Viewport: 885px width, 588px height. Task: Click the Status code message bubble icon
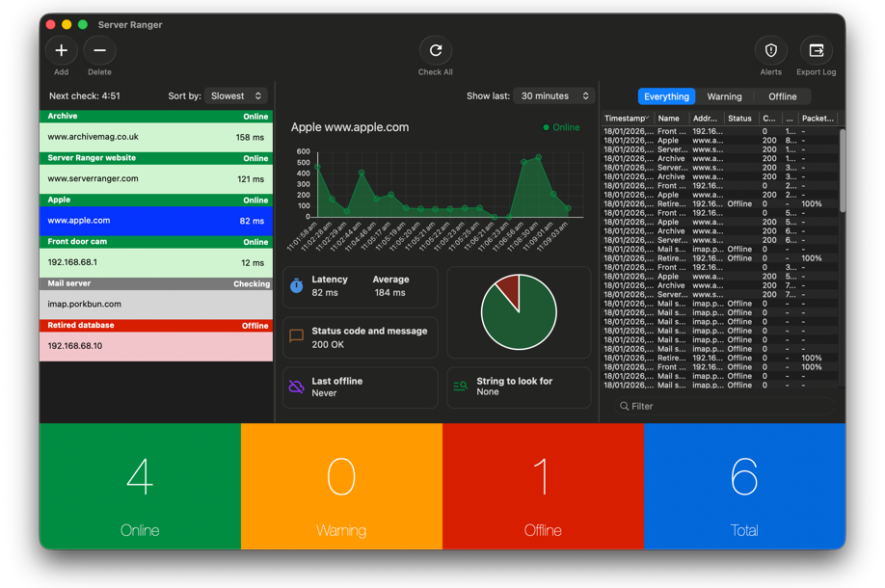pyautogui.click(x=297, y=336)
